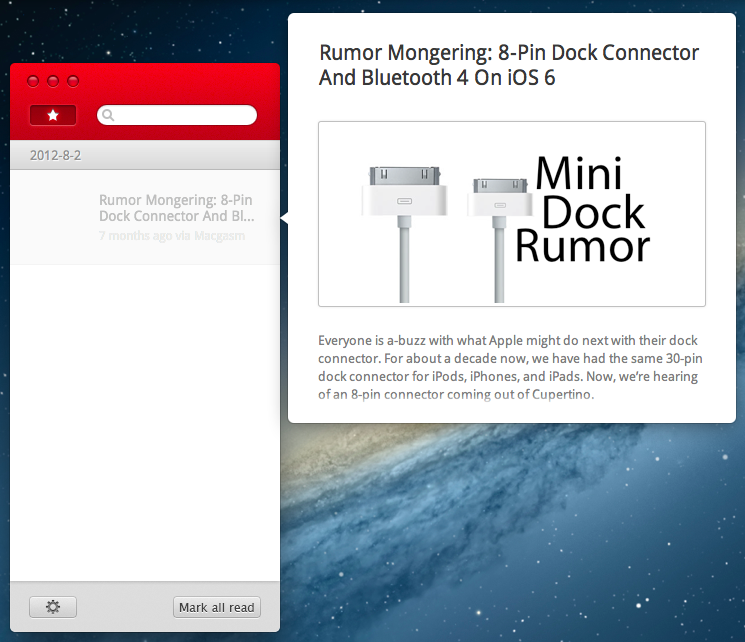This screenshot has height=642, width=745.
Task: Toggle the starred items filter
Action: [x=53, y=115]
